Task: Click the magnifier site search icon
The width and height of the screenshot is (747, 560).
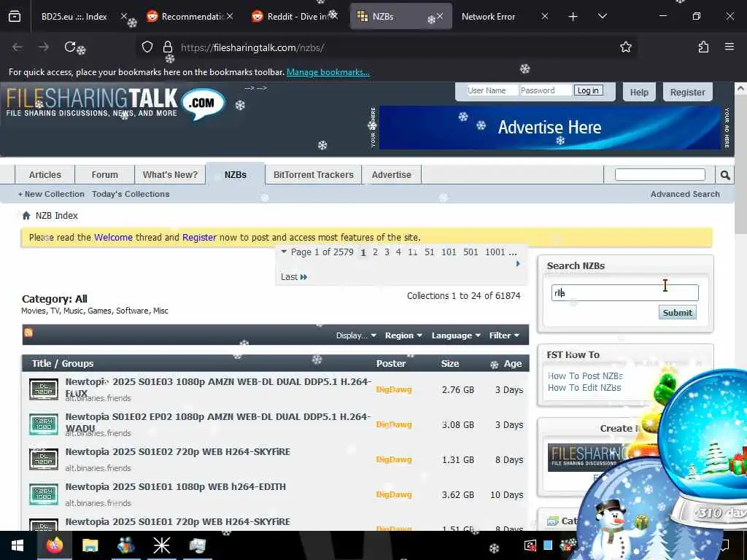Action: 725,175
